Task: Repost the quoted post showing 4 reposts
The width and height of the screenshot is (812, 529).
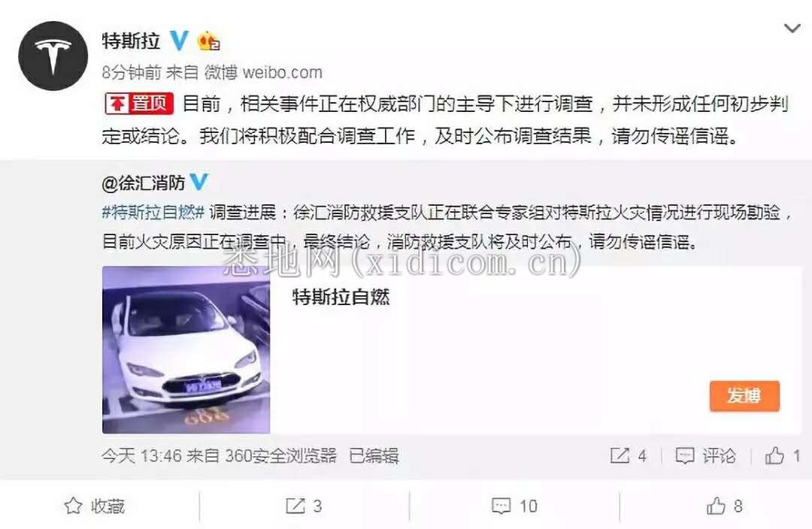Action: point(628,455)
